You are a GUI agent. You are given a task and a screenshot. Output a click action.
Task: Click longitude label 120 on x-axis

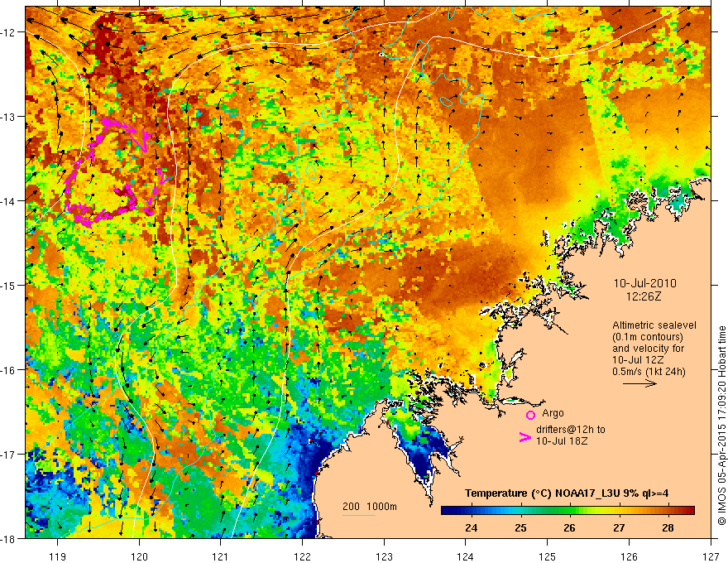point(139,556)
